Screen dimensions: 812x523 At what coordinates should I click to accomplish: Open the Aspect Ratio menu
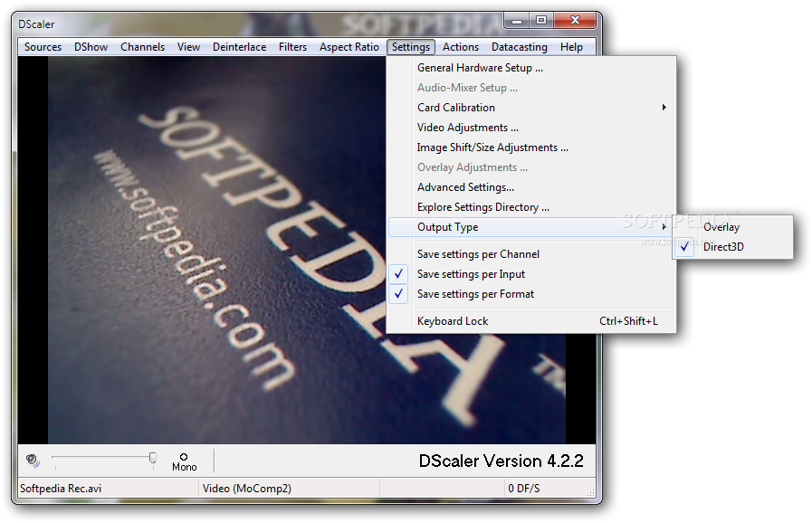click(x=349, y=47)
